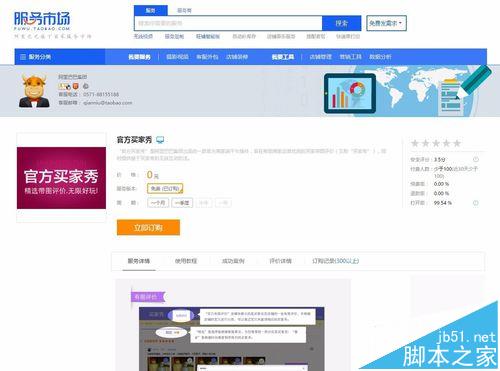Screen dimensions: 500x371
Task: Click the 官方买家秀 product thumbnail
Action: click(x=61, y=178)
